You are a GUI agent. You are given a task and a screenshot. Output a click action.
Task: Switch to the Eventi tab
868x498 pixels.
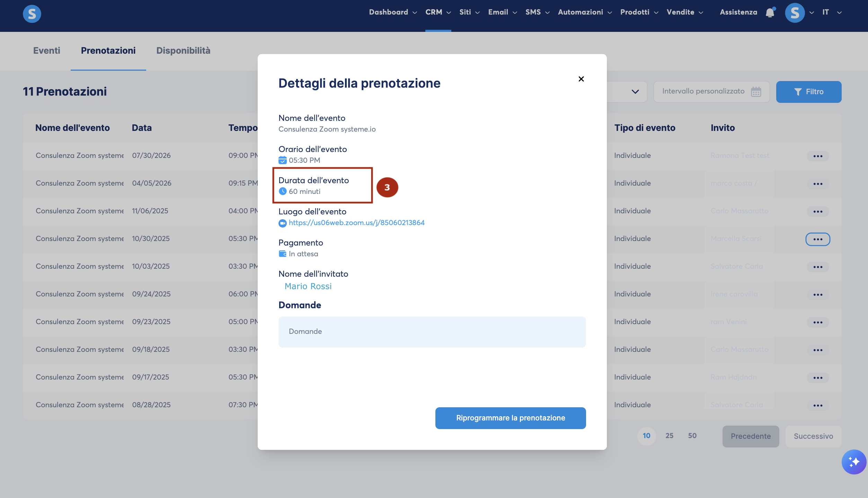point(46,51)
